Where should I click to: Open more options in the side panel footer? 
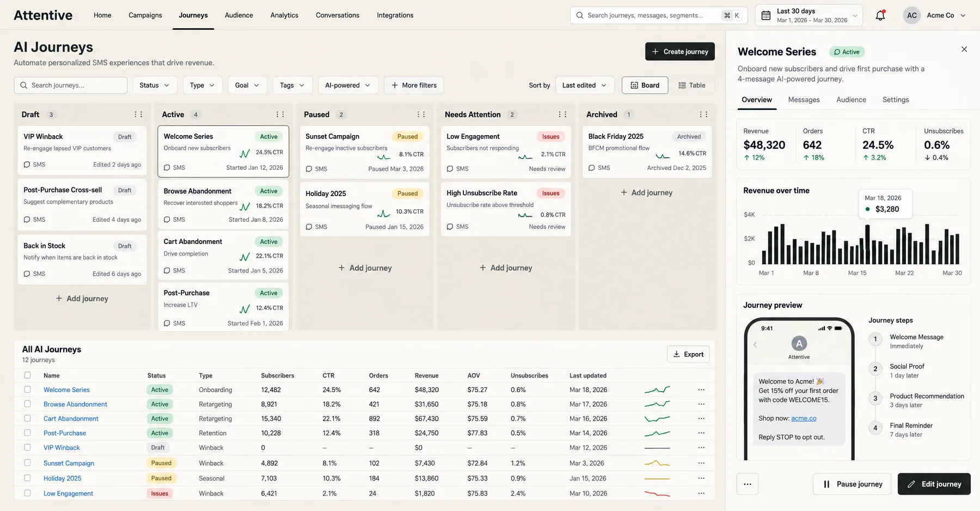(x=748, y=484)
